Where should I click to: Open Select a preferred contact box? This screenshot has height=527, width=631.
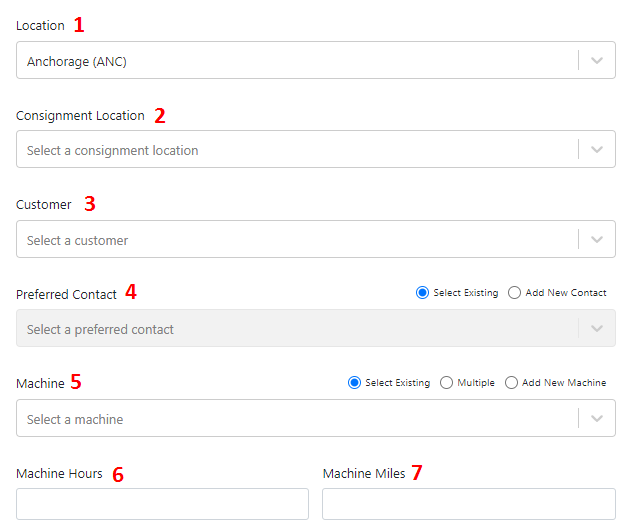(x=316, y=328)
